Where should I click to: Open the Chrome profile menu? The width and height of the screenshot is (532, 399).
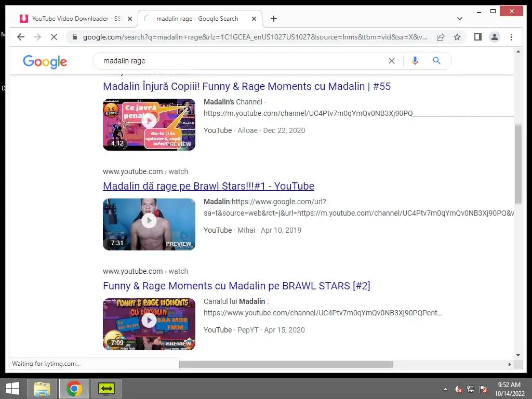495,37
